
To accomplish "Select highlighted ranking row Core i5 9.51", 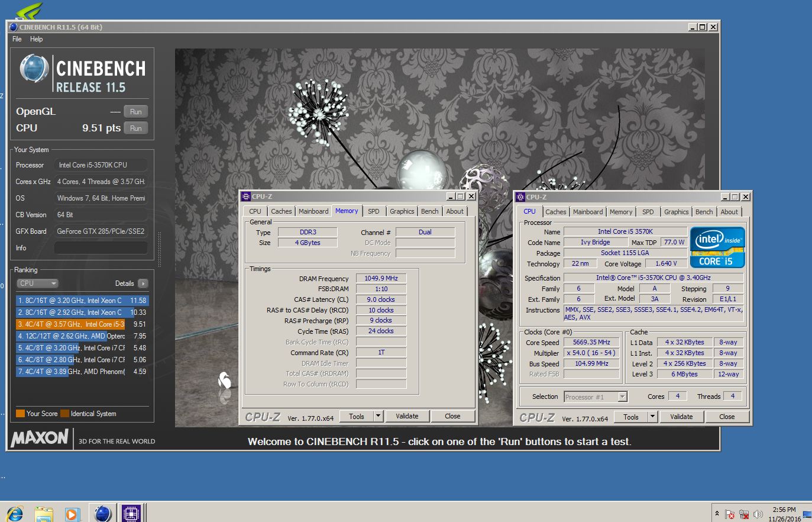I will tap(82, 324).
